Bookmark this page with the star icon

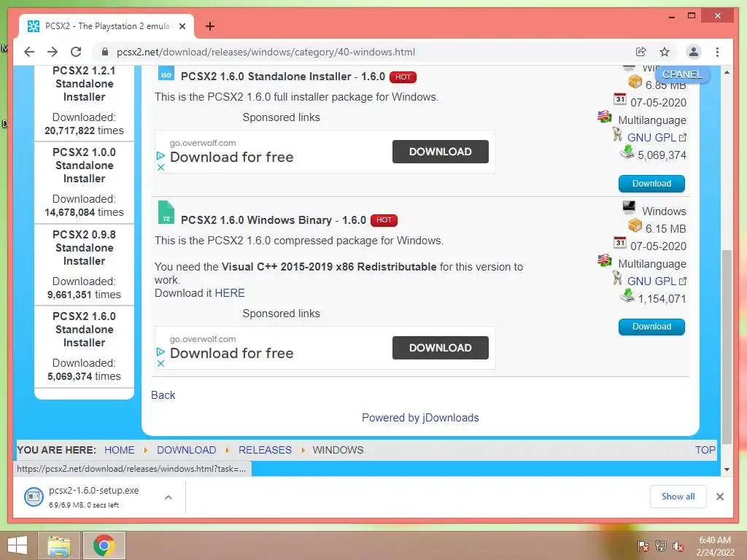point(665,52)
